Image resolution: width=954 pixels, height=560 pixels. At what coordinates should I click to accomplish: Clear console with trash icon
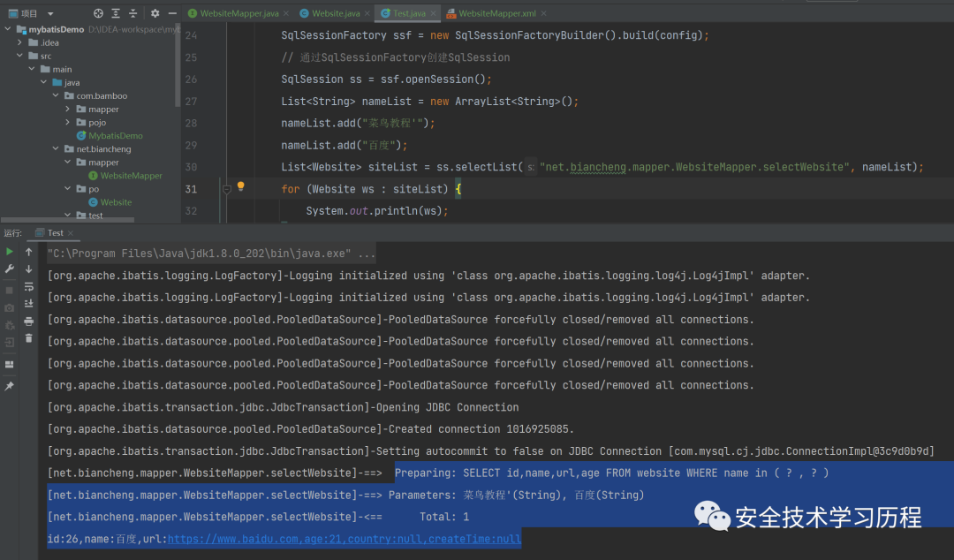click(28, 337)
